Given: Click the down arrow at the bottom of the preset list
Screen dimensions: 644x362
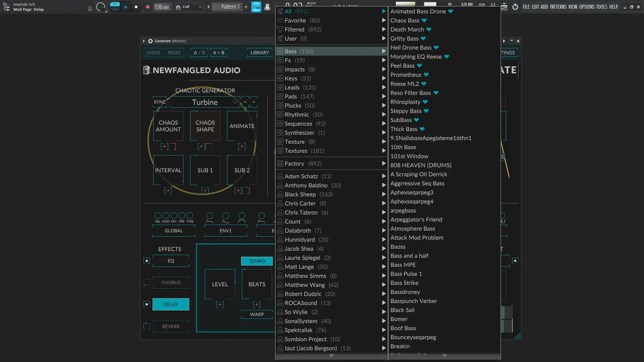Looking at the screenshot, I should (x=444, y=355).
